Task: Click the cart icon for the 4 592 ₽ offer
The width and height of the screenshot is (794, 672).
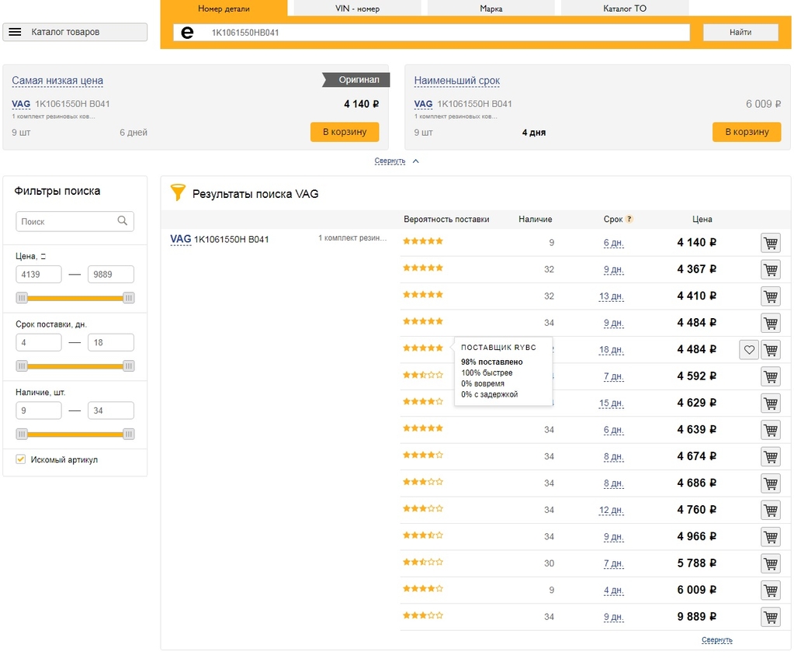Action: pos(771,376)
